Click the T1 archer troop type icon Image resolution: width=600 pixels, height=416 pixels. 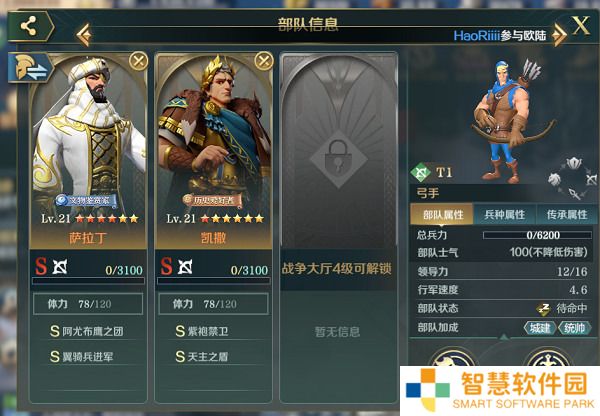pos(421,173)
